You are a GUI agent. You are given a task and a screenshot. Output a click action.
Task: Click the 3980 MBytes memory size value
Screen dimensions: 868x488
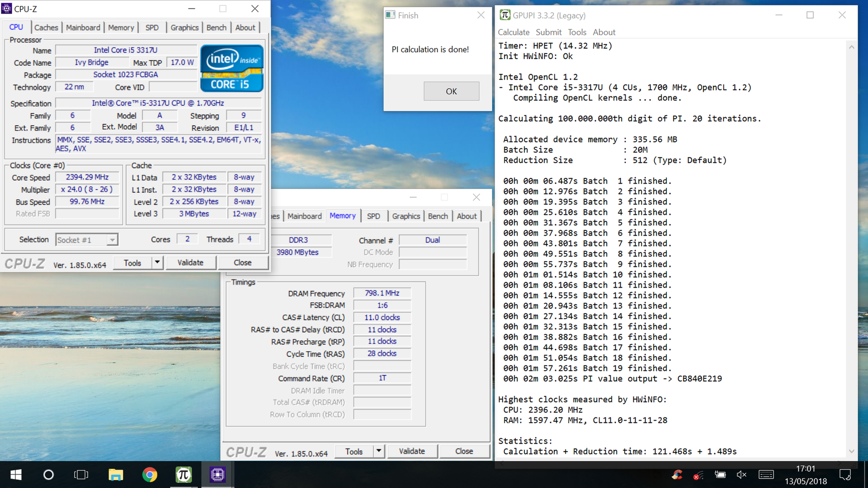coord(297,252)
